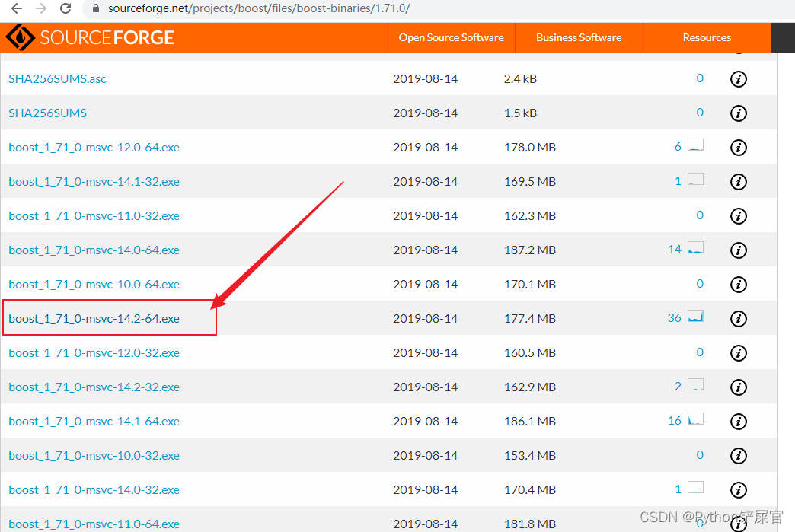Image resolution: width=795 pixels, height=532 pixels.
Task: Download boost_1_71_0-msvc-10.0-64.exe
Action: click(94, 284)
